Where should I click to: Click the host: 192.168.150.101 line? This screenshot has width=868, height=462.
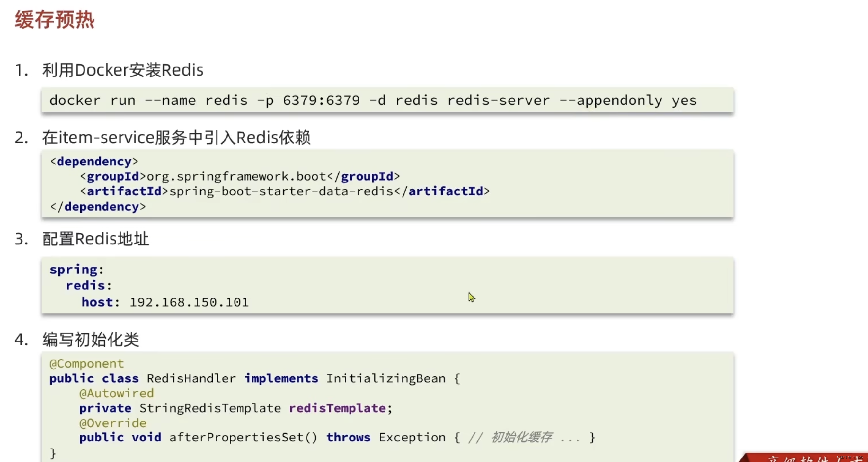[165, 302]
